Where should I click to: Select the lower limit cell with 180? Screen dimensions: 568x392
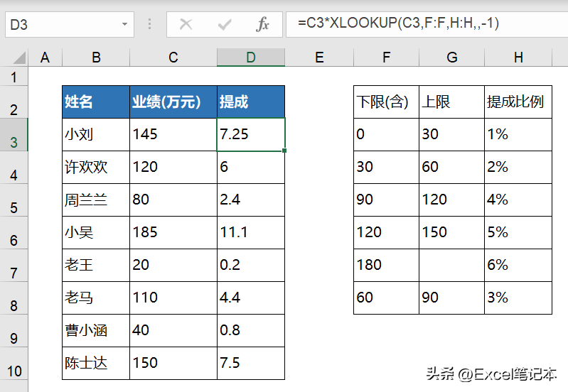(x=386, y=266)
